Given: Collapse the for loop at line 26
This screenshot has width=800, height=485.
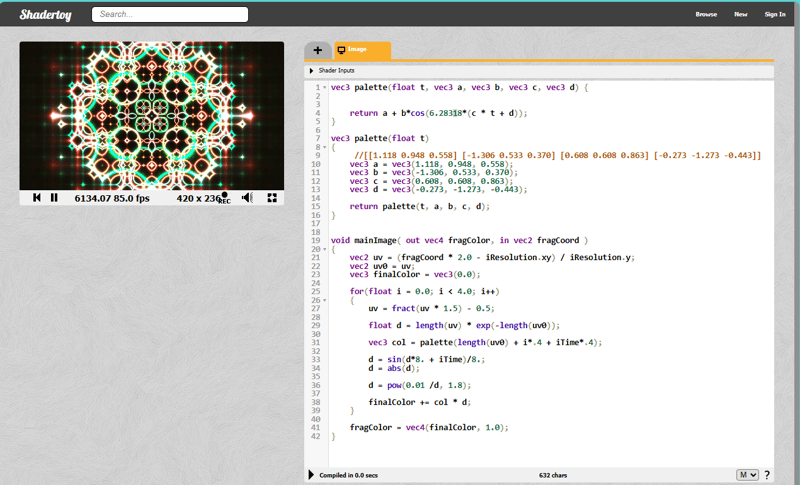Looking at the screenshot, I should (x=325, y=300).
